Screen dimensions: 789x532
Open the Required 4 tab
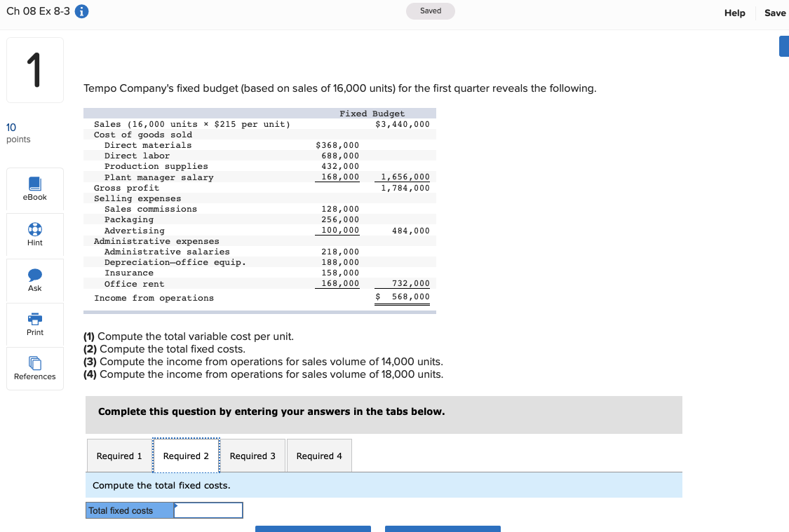tap(319, 456)
